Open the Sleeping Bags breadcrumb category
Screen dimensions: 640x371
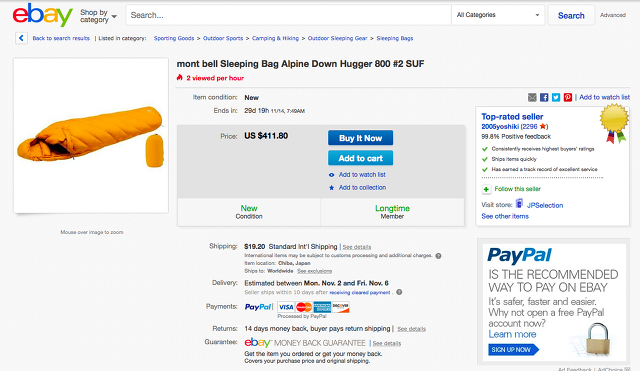click(395, 38)
